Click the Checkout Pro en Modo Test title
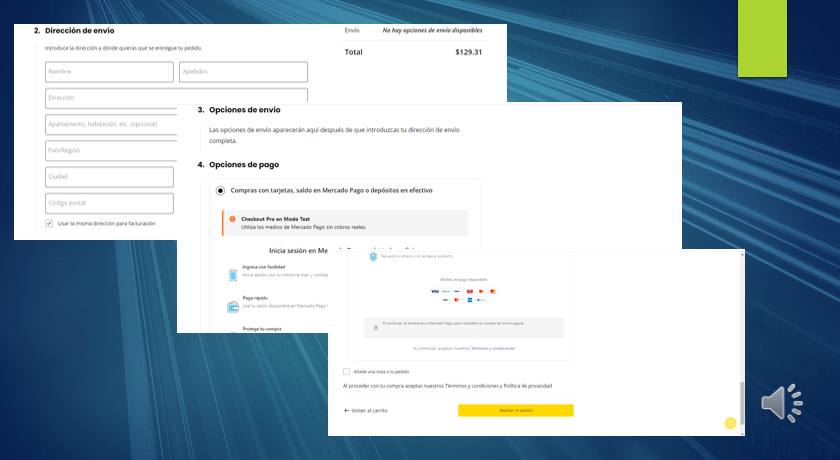 tap(275, 219)
